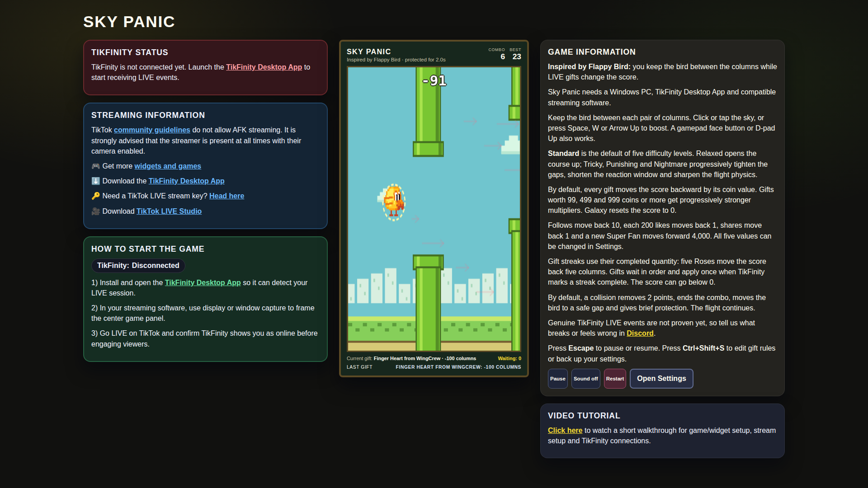Restart the game

pyautogui.click(x=615, y=379)
